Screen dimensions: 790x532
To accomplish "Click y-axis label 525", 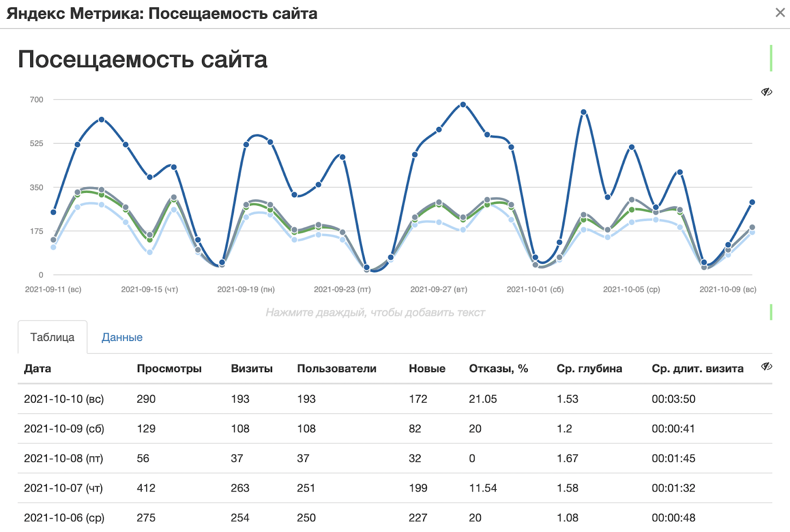I will coord(37,143).
